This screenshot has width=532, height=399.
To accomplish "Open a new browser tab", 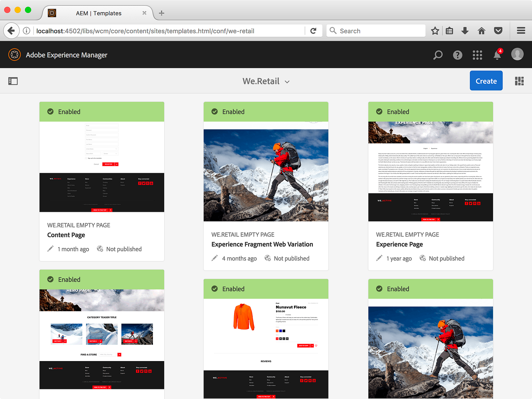I will tap(162, 13).
